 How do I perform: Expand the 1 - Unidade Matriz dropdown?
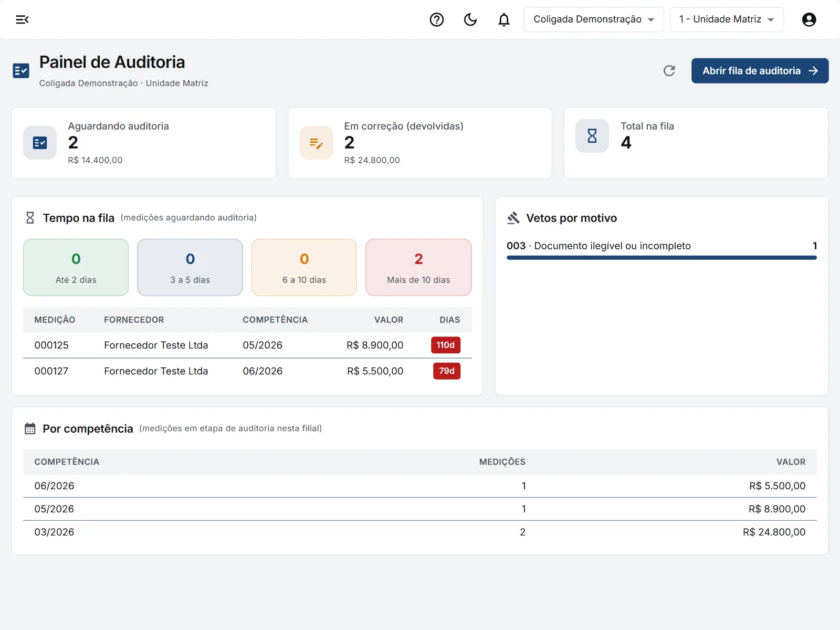click(x=727, y=19)
